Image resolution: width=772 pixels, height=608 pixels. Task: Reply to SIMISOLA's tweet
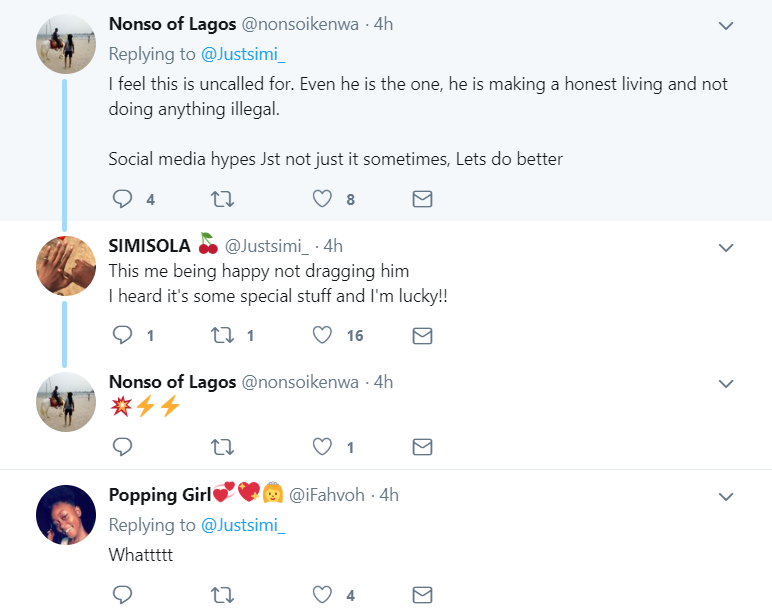122,335
